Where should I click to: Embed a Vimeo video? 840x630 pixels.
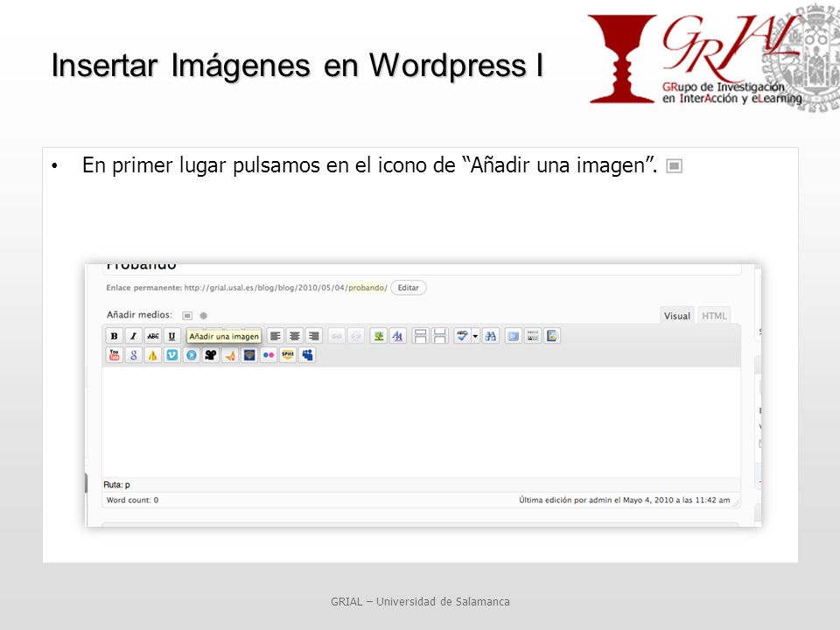[172, 354]
